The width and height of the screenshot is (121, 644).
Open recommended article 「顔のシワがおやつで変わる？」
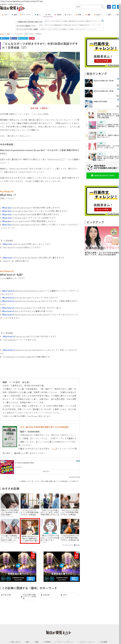(x=50, y=531)
